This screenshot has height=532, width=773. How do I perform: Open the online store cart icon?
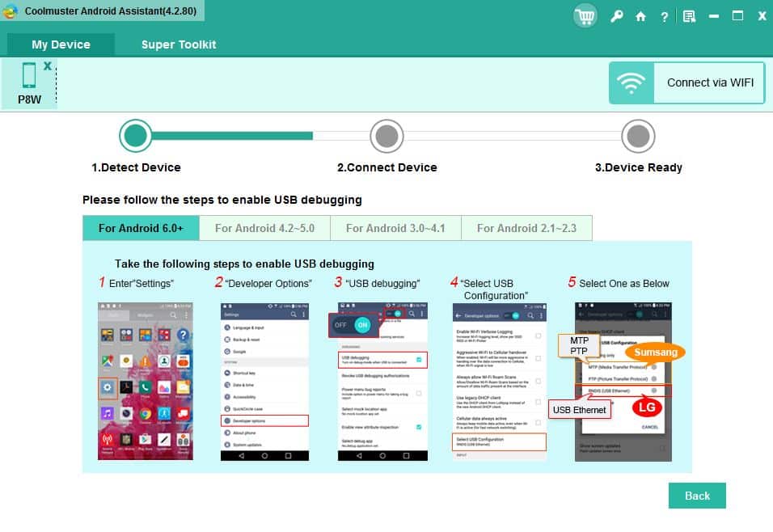585,15
